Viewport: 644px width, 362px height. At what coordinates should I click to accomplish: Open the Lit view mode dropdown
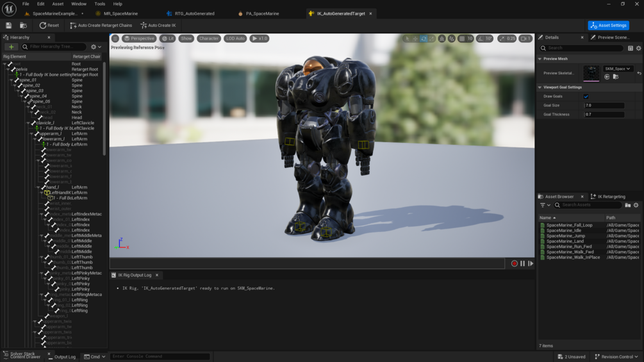[x=168, y=38]
